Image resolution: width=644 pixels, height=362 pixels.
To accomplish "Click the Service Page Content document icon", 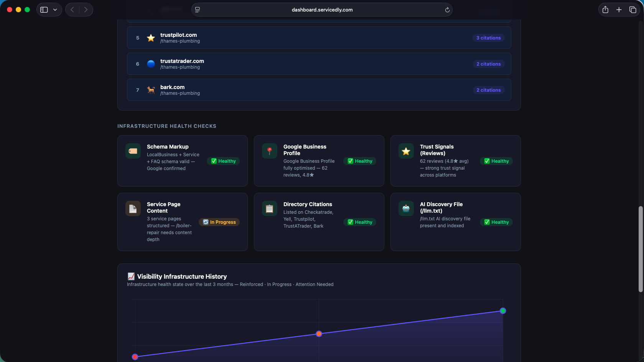I will pos(133,208).
